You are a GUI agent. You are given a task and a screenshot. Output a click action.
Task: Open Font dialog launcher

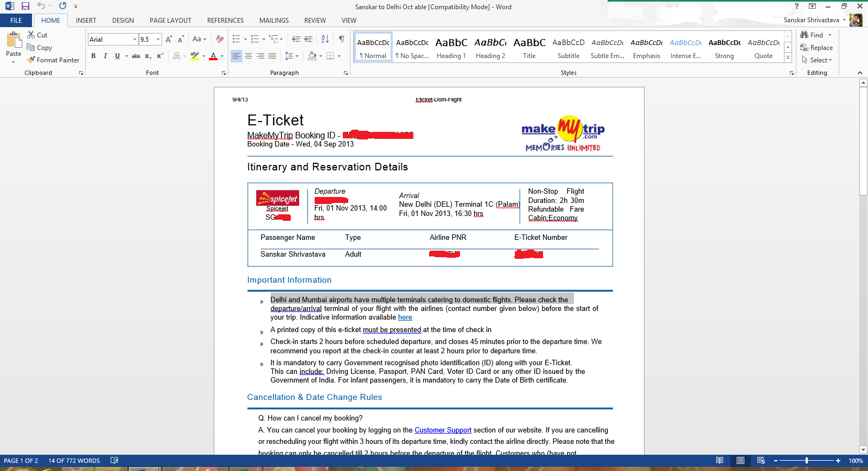coord(224,73)
